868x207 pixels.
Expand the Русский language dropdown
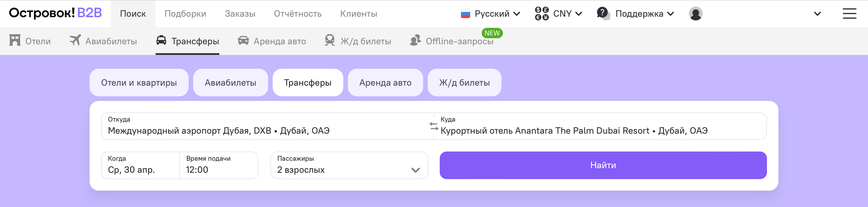click(x=491, y=14)
